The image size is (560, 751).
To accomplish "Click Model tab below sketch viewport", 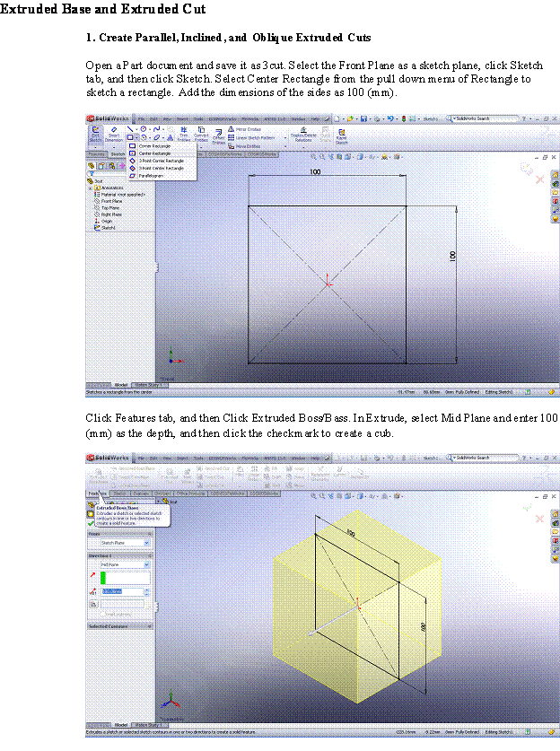I will tap(120, 385).
